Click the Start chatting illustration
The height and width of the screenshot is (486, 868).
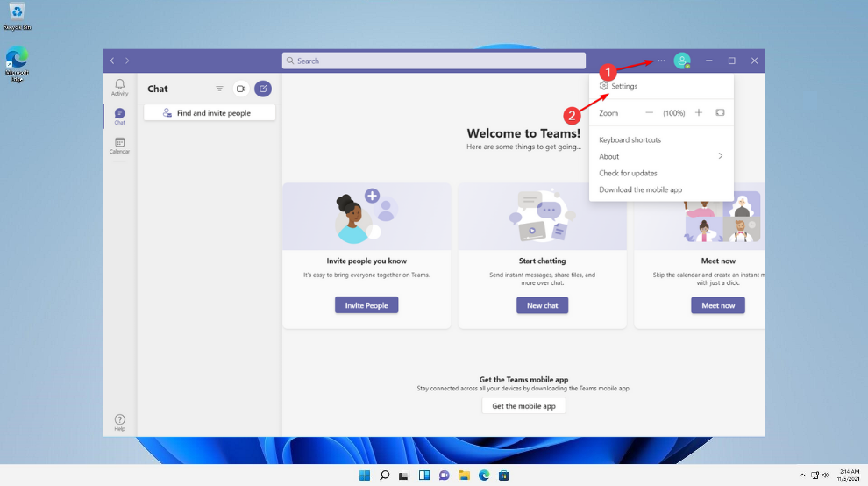click(x=543, y=217)
